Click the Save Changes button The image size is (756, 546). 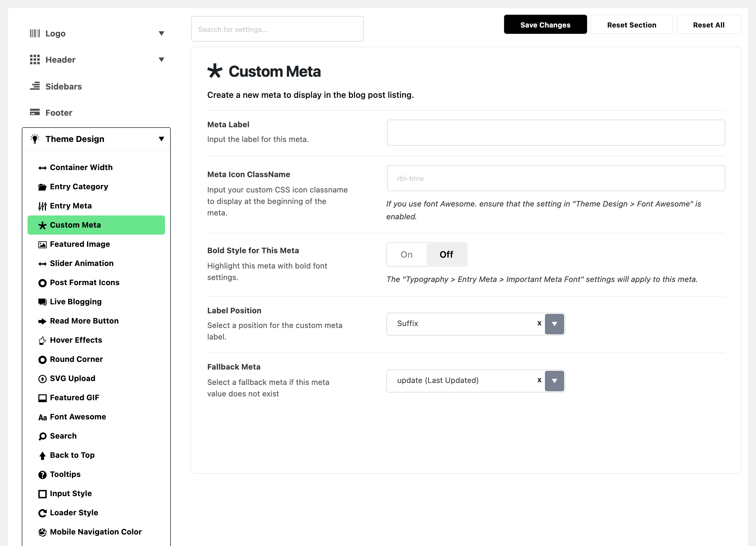pyautogui.click(x=545, y=25)
